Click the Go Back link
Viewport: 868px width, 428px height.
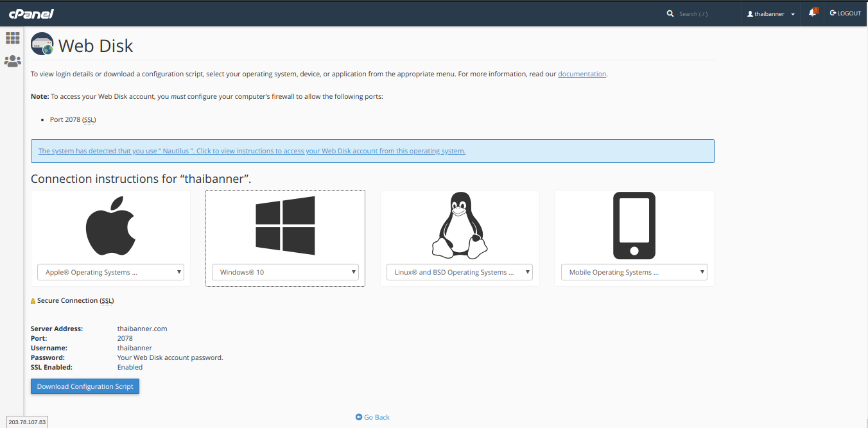point(373,417)
